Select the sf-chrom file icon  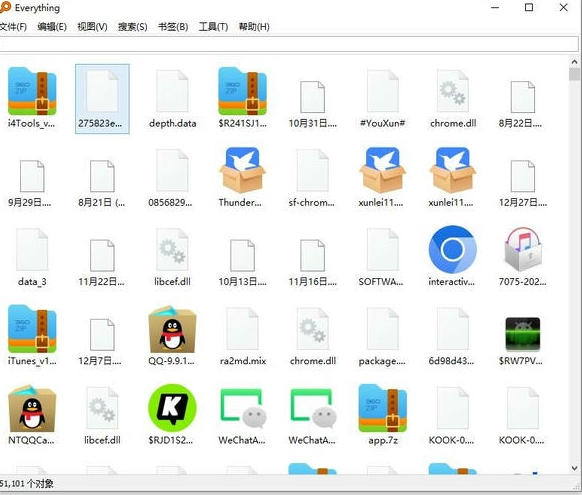pyautogui.click(x=313, y=171)
